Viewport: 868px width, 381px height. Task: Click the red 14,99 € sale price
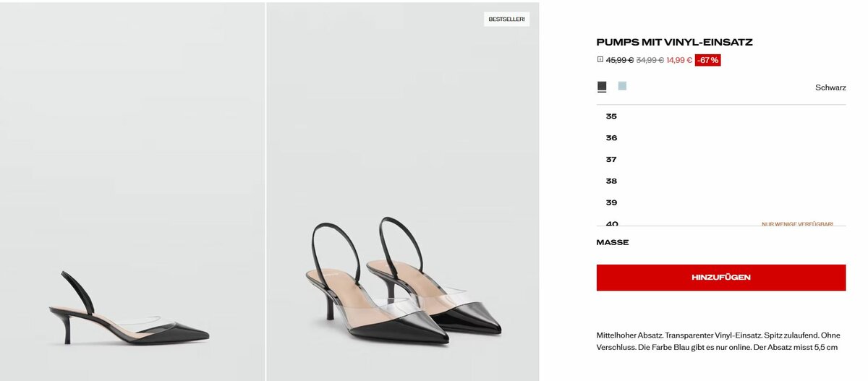pyautogui.click(x=679, y=60)
